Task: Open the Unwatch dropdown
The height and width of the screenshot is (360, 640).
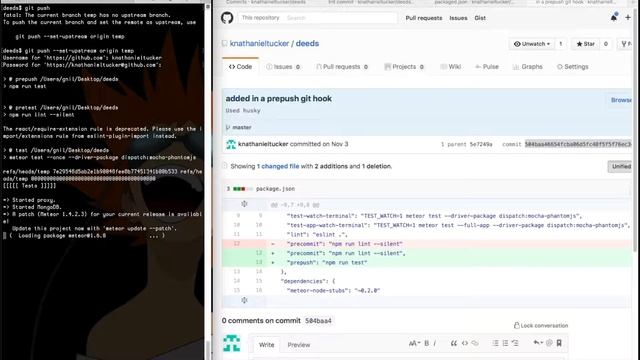Action: click(x=532, y=44)
